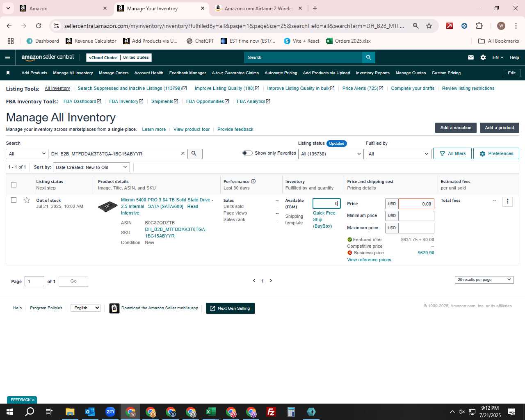Image resolution: width=525 pixels, height=420 pixels.
Task: Open the Quick Free Ship (BuyBox) template link
Action: point(324,219)
